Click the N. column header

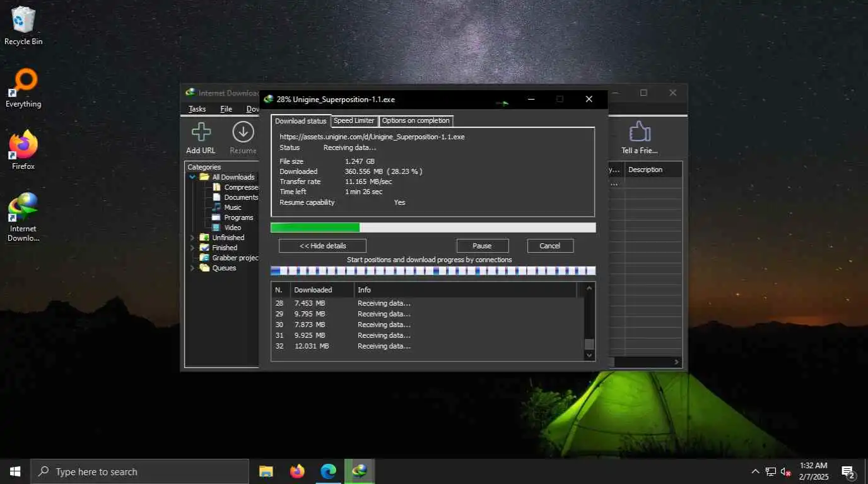point(280,290)
